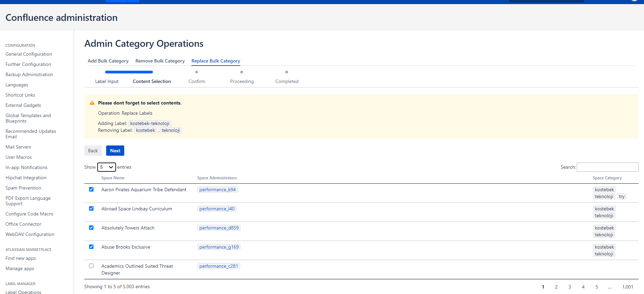This screenshot has height=294, width=644.
Task: Click teknoloji tag in Removing Label line
Action: (x=171, y=130)
